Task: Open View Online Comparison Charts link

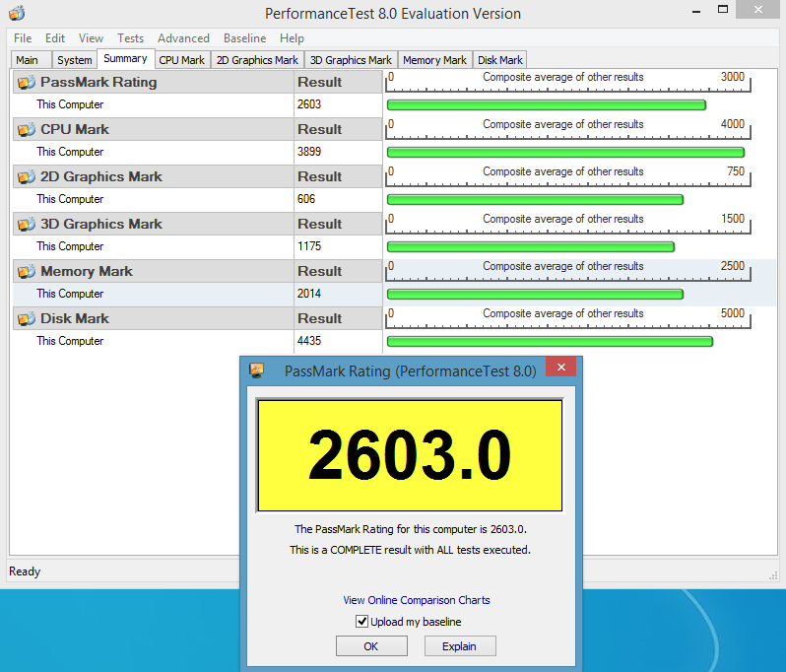Action: [x=417, y=600]
